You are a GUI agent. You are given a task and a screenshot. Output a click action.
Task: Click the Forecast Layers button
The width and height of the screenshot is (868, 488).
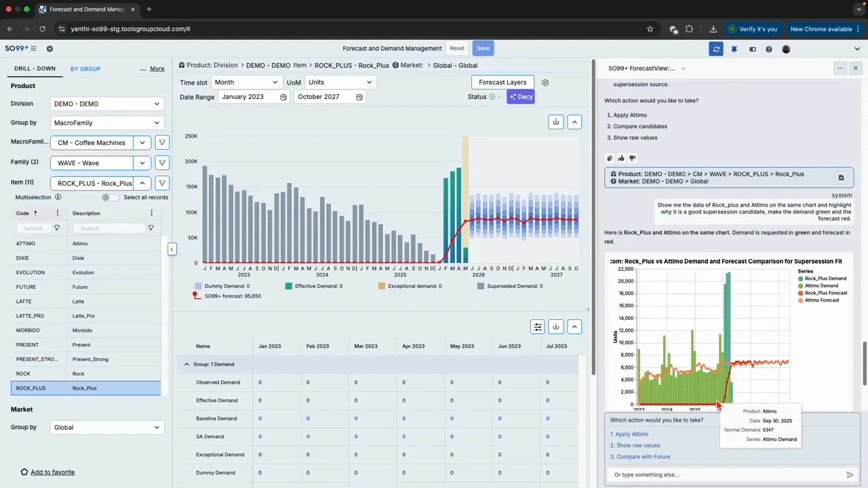coord(502,82)
